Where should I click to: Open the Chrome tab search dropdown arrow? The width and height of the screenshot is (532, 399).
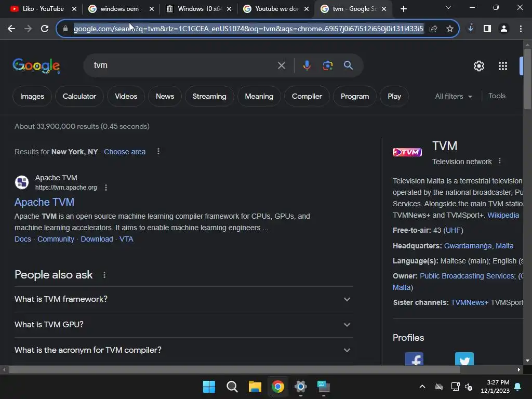tap(448, 7)
